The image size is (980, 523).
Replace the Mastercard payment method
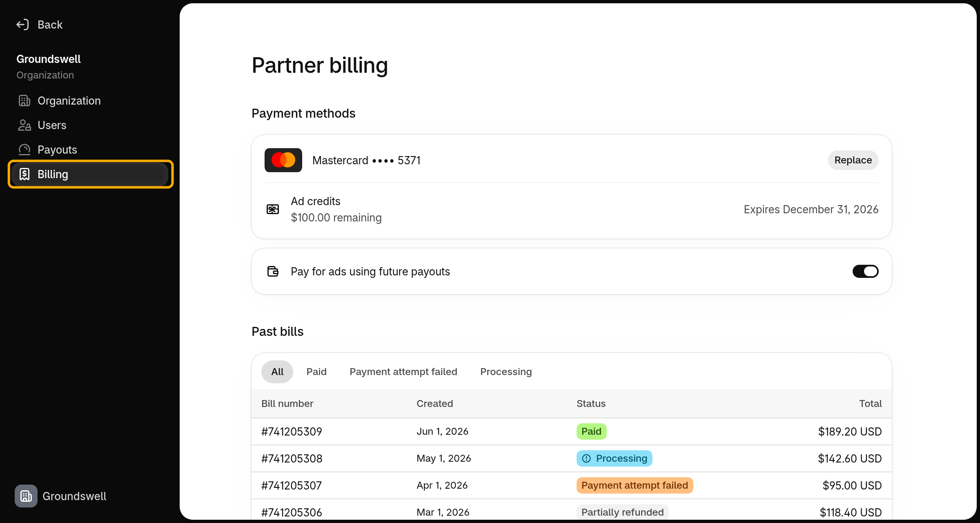point(853,160)
